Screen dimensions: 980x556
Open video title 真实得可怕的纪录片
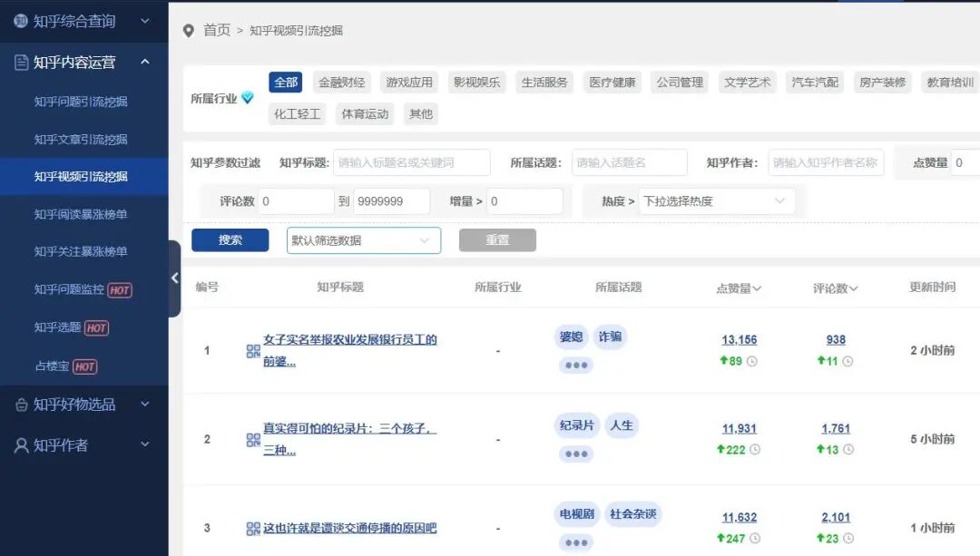[349, 439]
